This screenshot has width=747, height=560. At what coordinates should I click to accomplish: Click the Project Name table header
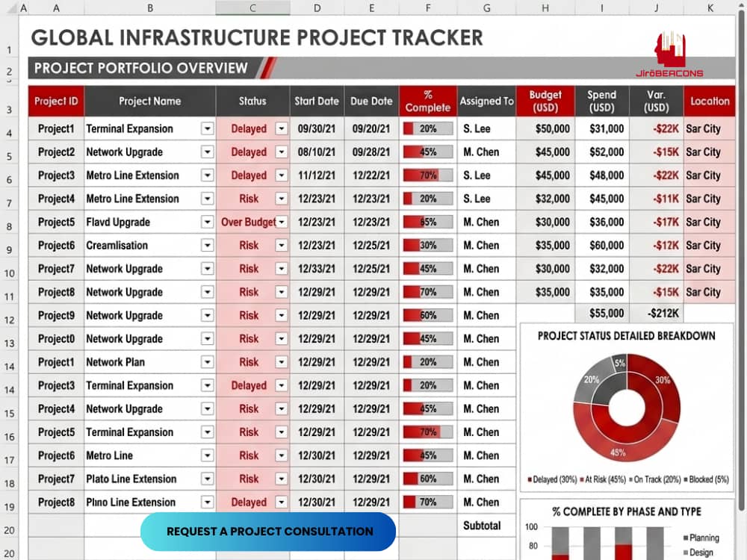150,101
